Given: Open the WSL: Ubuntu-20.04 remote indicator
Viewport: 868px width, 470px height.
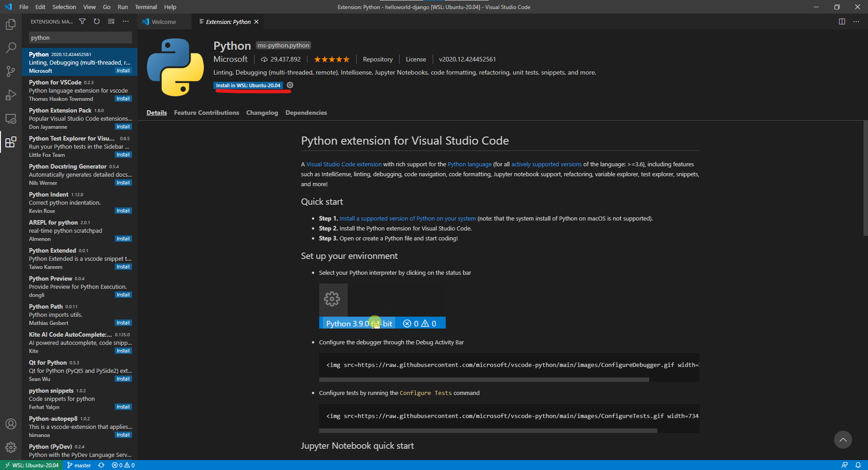Looking at the screenshot, I should pos(32,465).
